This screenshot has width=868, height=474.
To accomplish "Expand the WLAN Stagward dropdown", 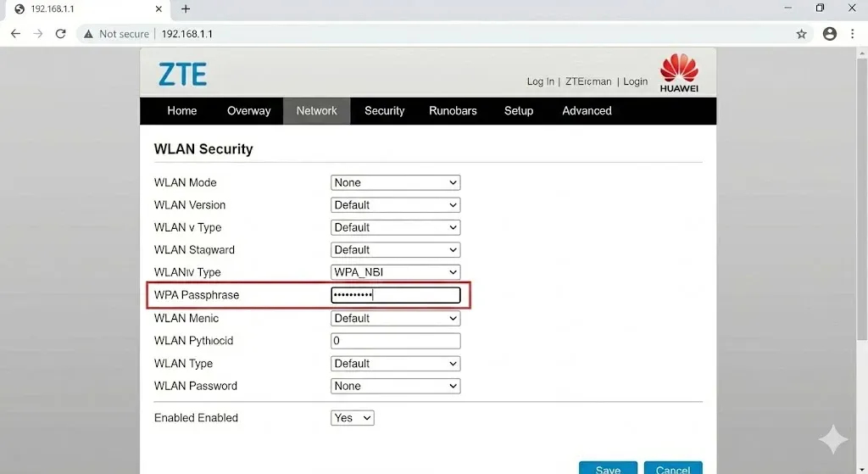I will pos(395,250).
